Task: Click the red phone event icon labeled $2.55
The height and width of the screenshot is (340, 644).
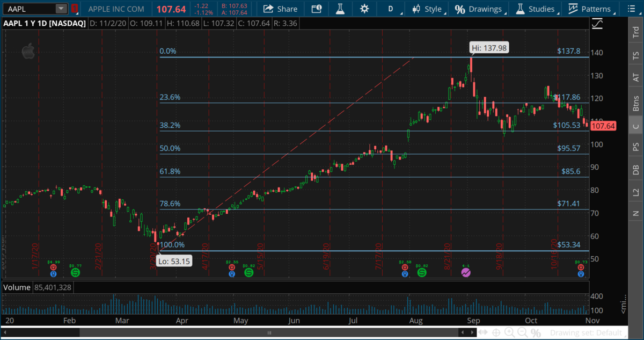Action: click(x=231, y=267)
